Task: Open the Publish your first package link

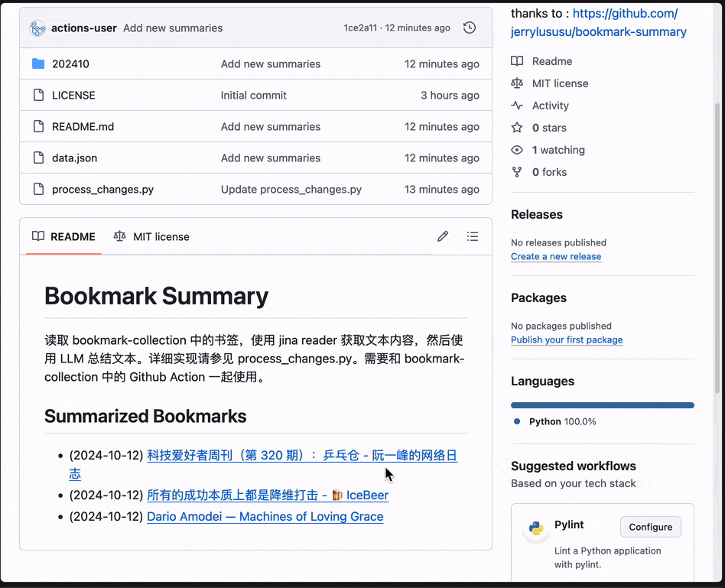Action: coord(567,339)
